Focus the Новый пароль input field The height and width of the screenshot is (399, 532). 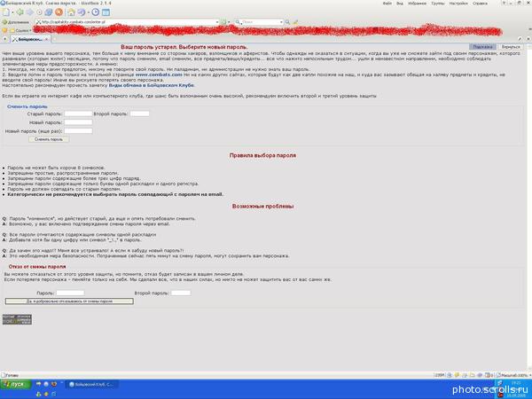[x=78, y=122]
